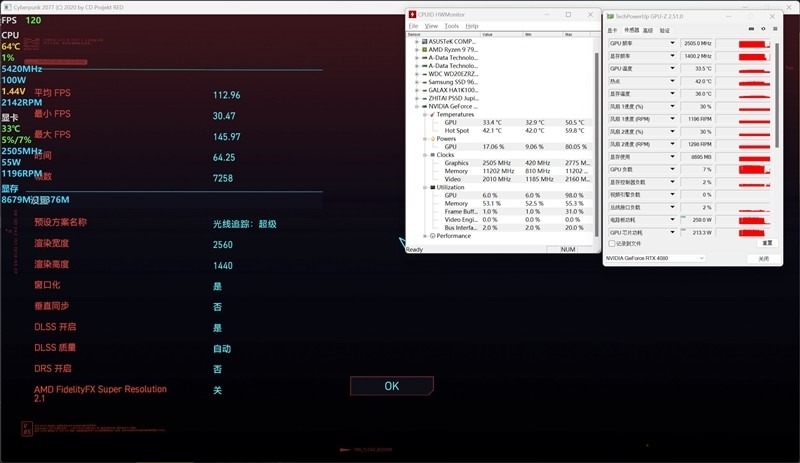Open the 显存使用 sensor dropdown
800x463 pixels.
click(x=672, y=157)
